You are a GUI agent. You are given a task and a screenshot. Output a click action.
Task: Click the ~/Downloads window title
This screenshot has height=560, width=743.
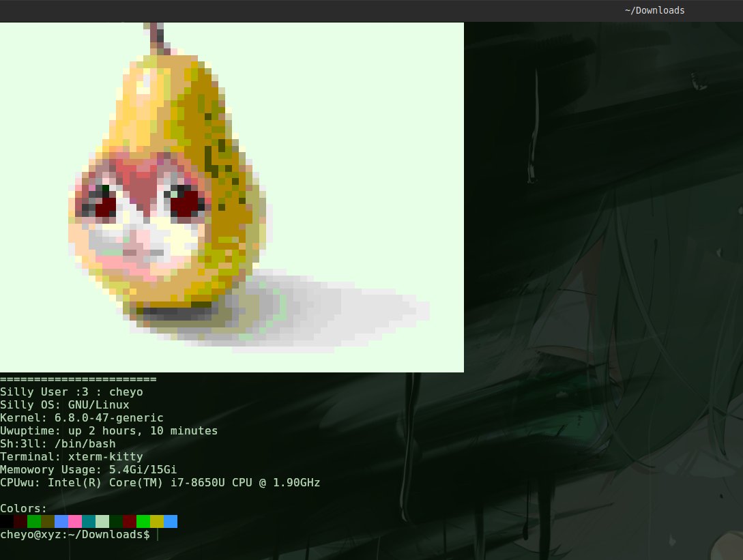[654, 10]
